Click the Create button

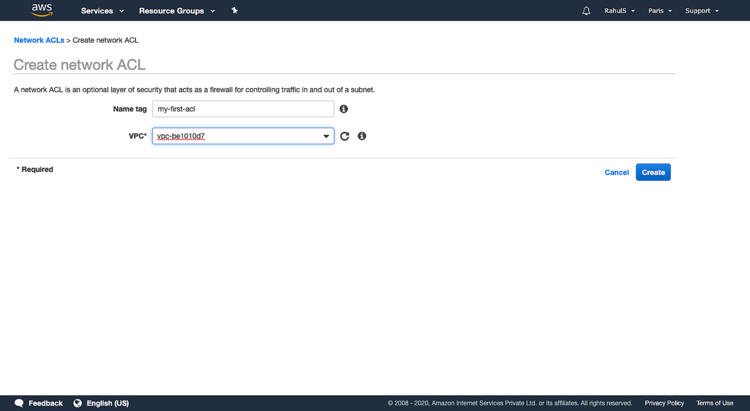(653, 172)
